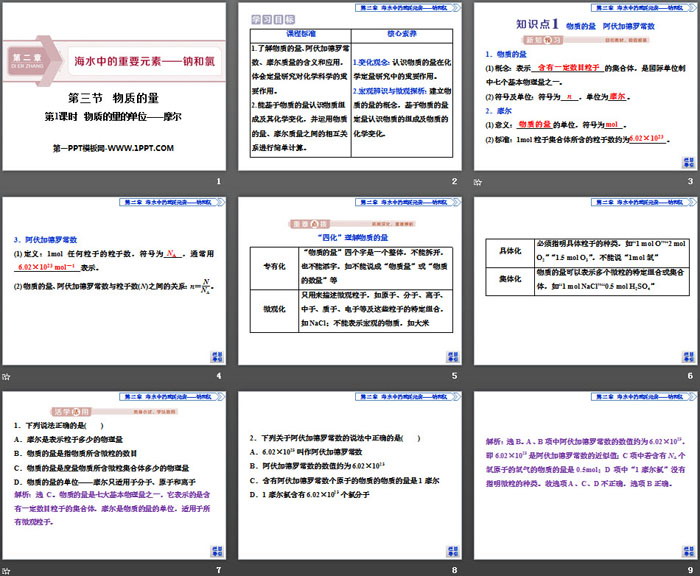
Task: Select slide 6 thumbnail with 具体化 table
Action: click(586, 281)
